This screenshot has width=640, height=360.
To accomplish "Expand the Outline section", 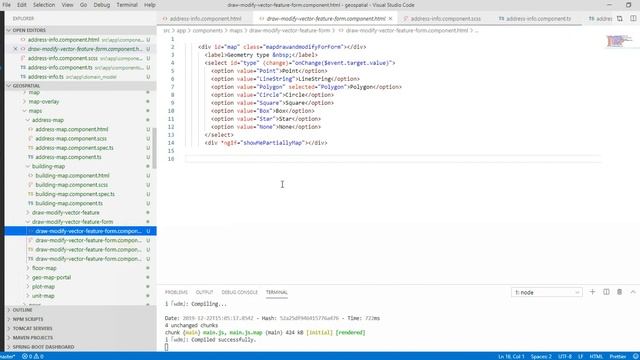I will 80,310.
